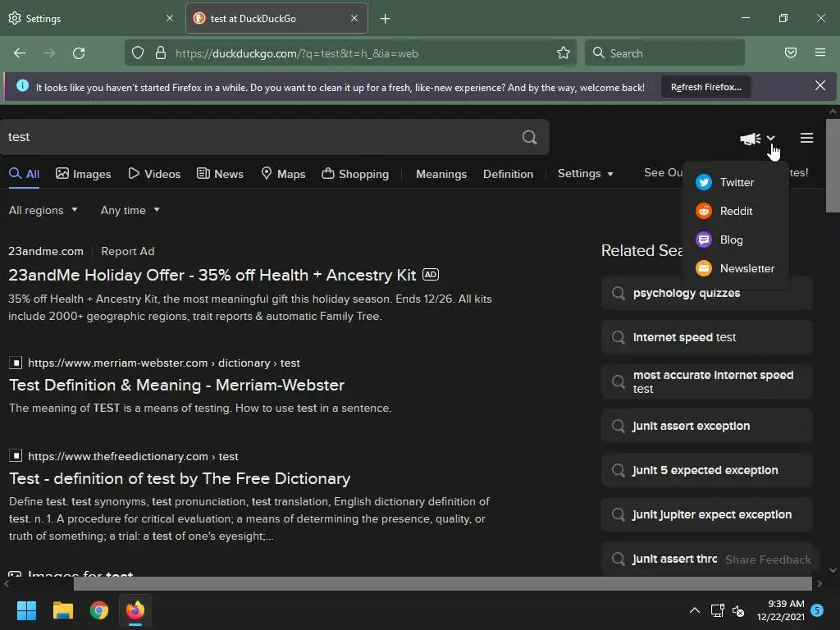Open the clock showing 9:39 AM
This screenshot has height=630, width=840.
781,610
